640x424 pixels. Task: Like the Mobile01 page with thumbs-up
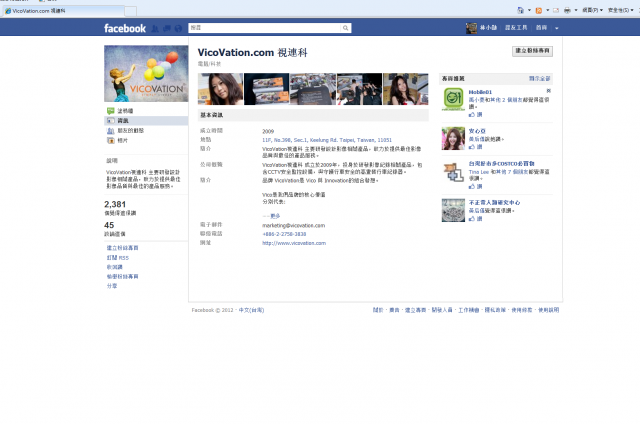(476, 115)
